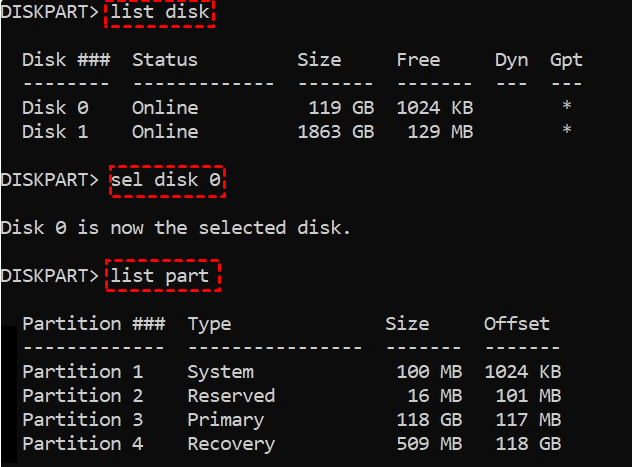Click the highlighted "list part" command
632x467 pixels.
pos(163,275)
